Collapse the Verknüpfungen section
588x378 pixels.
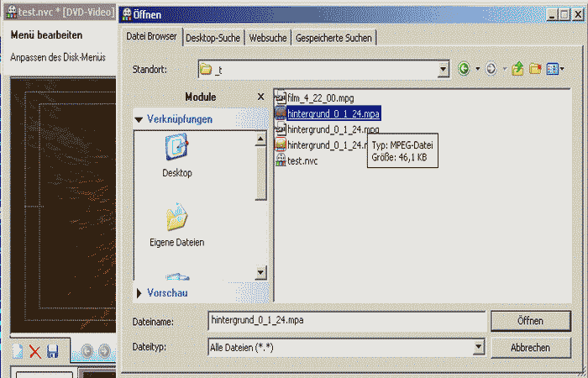[x=139, y=119]
